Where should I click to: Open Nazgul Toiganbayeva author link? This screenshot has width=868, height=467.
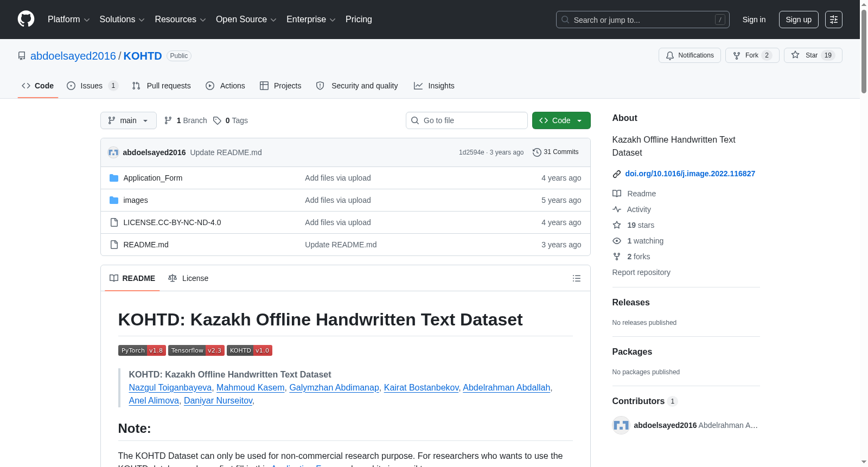[170, 387]
